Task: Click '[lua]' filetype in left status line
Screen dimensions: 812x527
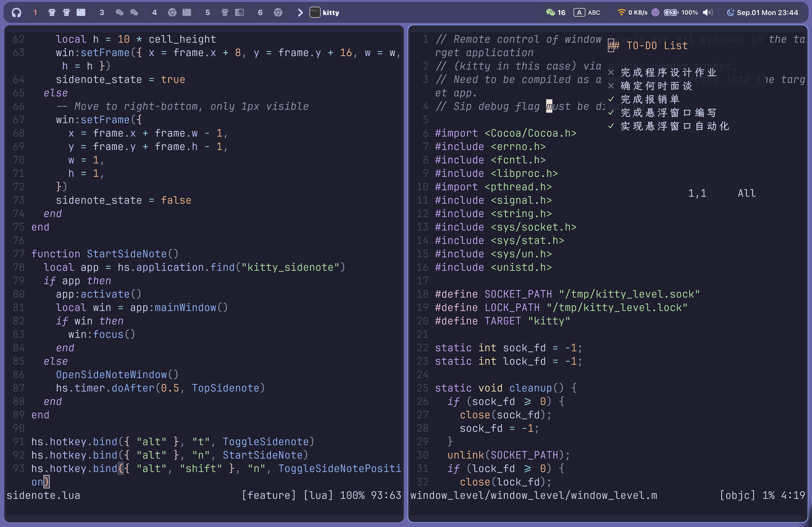Action: point(318,495)
